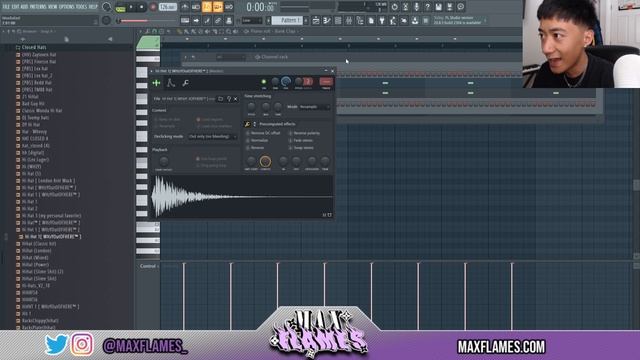The image size is (640, 360).
Task: Open the EDIT menu
Action: [15, 7]
